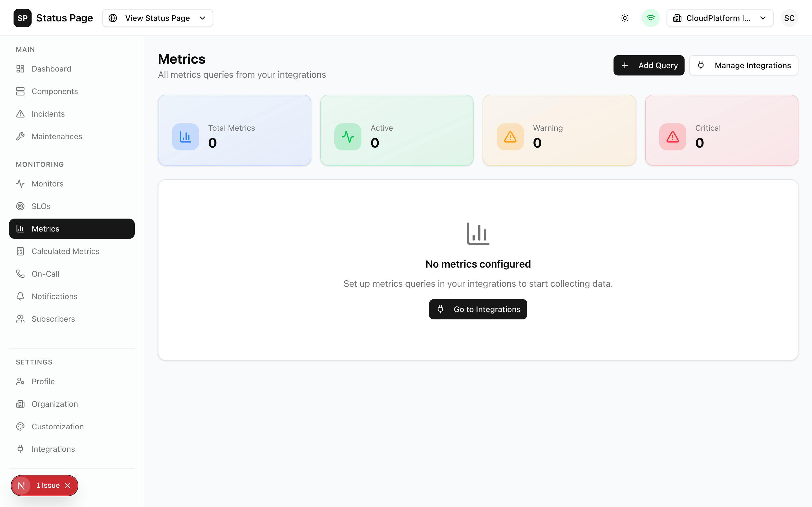Click the red Critical metrics card
This screenshot has height=507, width=812.
point(721,130)
